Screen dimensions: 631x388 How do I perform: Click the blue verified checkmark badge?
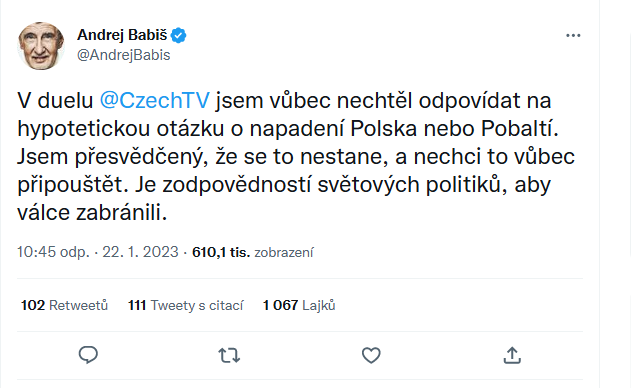click(x=179, y=35)
